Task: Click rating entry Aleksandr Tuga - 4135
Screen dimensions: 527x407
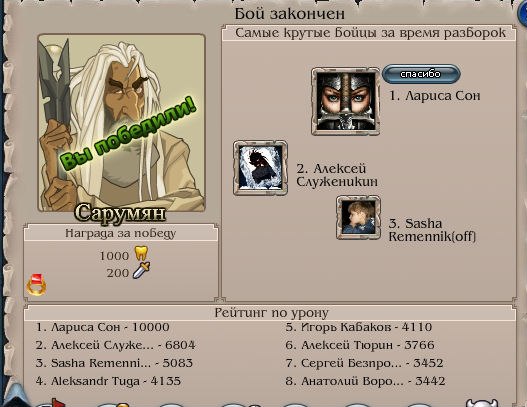Action: (x=108, y=381)
